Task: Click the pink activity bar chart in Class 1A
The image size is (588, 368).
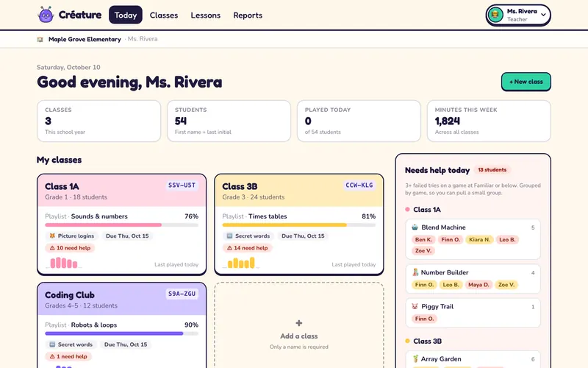Action: coord(64,263)
